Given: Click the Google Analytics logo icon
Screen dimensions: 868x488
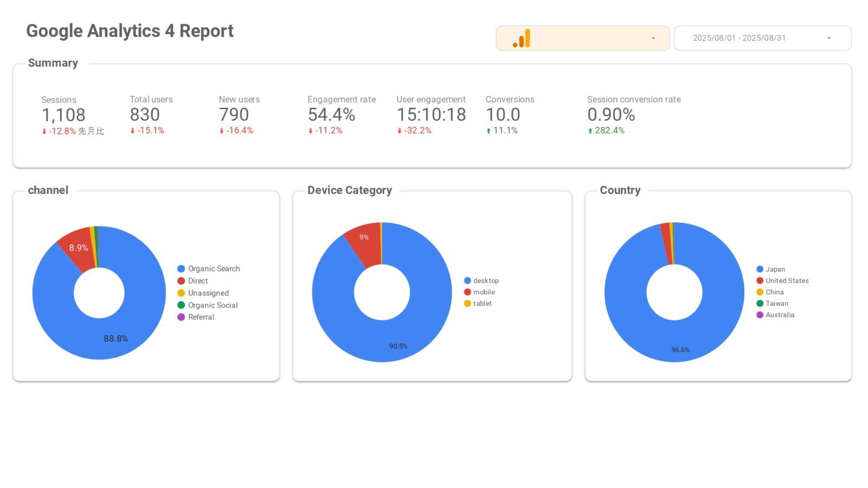Looking at the screenshot, I should coord(521,38).
